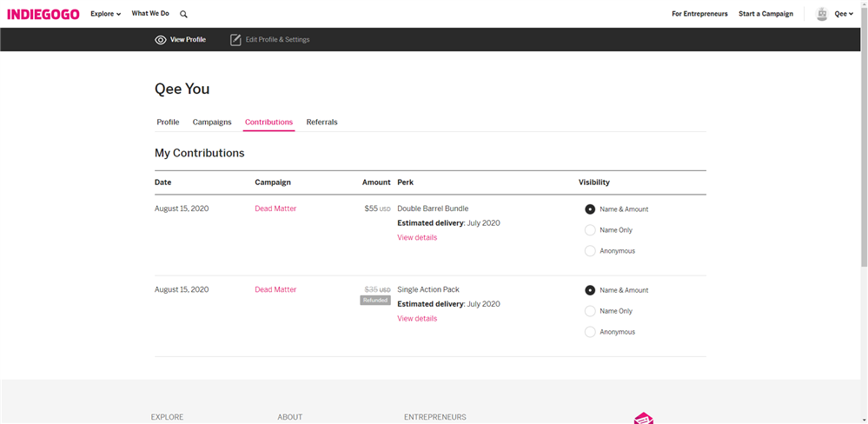Click the Qee You profile name heading
The image size is (868, 424).
182,89
